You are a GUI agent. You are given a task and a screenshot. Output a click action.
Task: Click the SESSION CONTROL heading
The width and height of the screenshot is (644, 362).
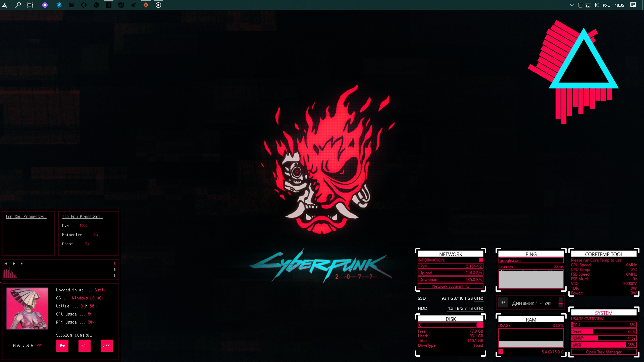point(74,335)
